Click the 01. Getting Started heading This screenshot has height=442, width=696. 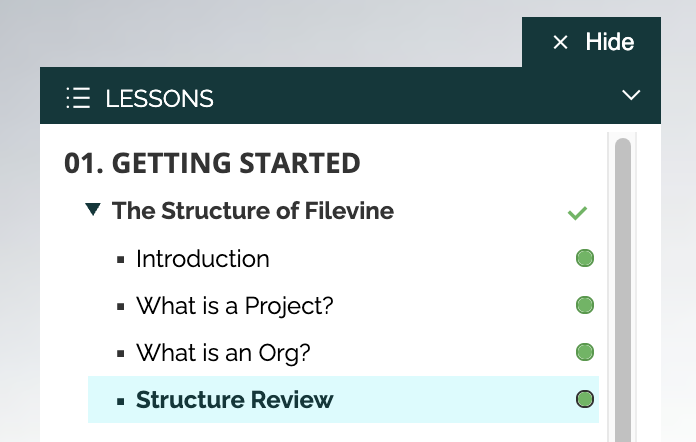[212, 163]
